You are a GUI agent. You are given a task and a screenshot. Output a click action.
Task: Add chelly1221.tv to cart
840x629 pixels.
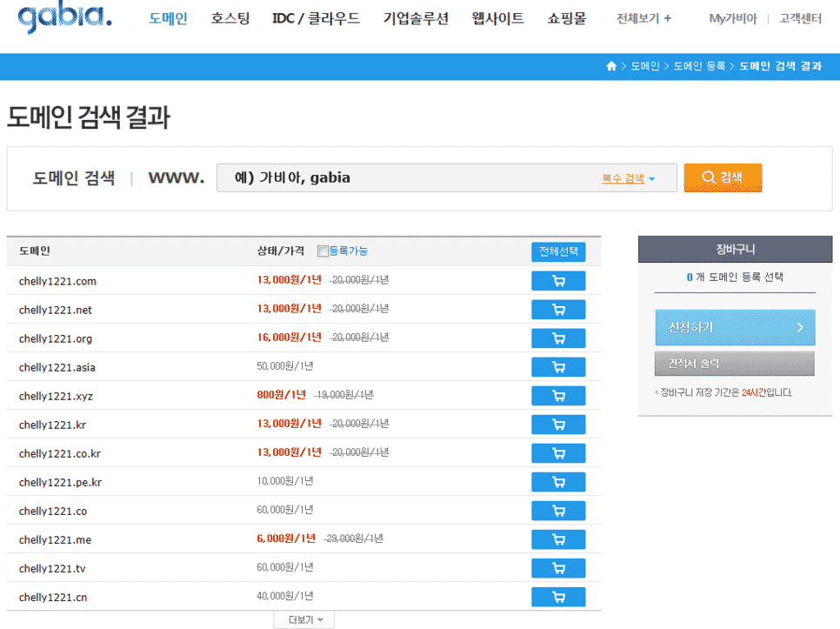click(x=558, y=568)
